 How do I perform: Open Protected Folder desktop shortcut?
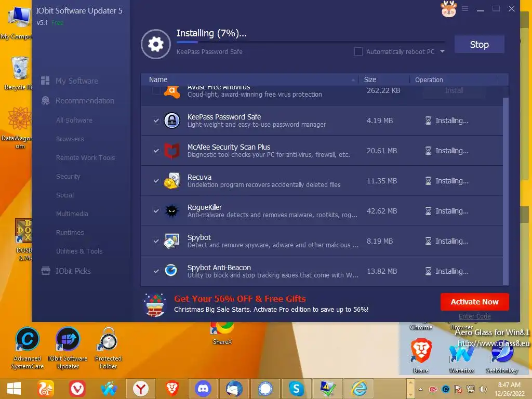point(108,348)
